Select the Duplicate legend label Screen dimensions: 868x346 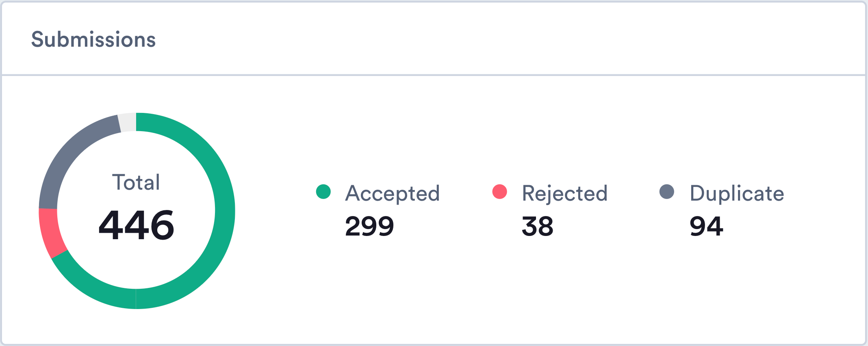tap(737, 193)
